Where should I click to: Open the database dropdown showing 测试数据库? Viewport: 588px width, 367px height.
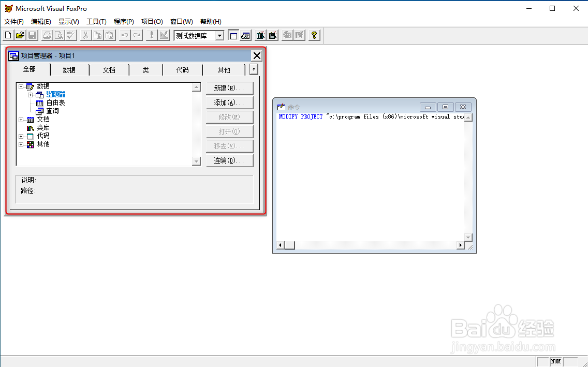[220, 36]
